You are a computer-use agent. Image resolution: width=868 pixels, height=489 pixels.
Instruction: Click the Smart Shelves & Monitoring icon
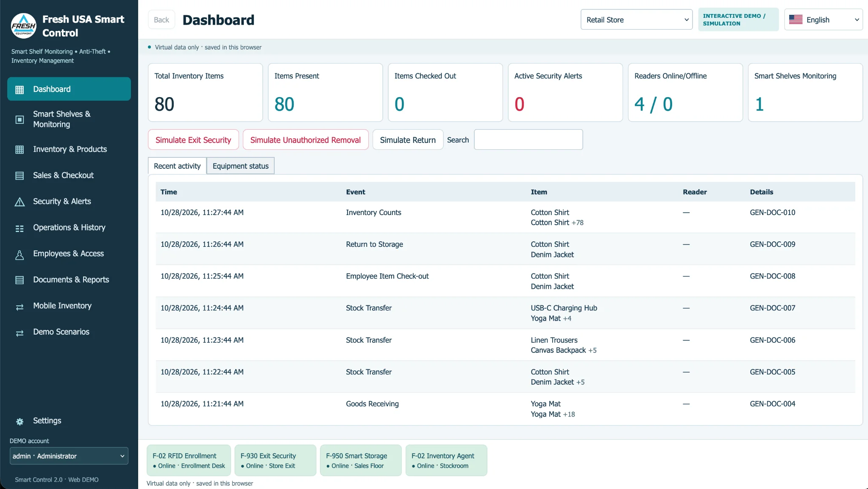coord(19,120)
